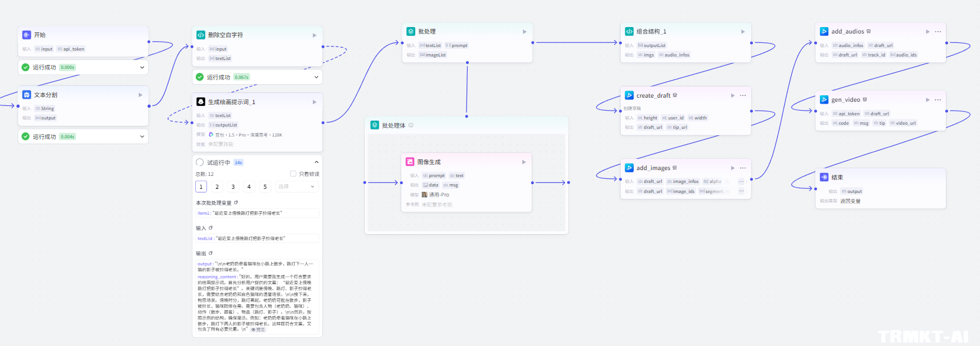Click the expand-params ellipsis in add_images input row
980x346 pixels.
741,182
